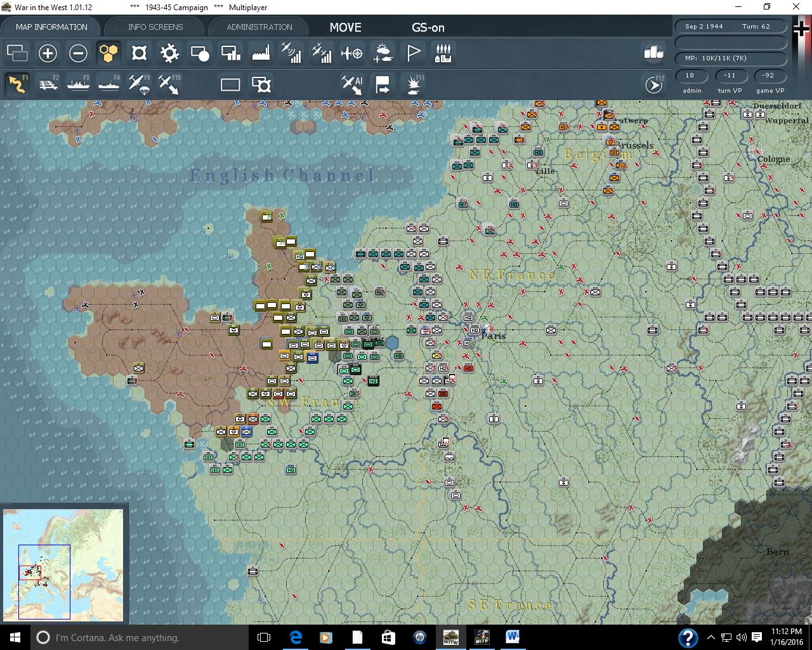Image resolution: width=812 pixels, height=650 pixels.
Task: Click the Cologne city label
Action: pos(774,159)
